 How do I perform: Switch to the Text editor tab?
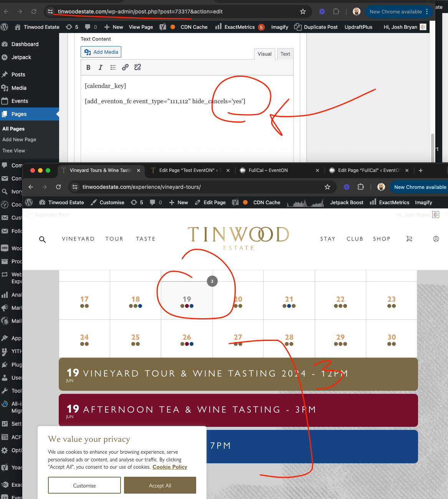coord(285,54)
